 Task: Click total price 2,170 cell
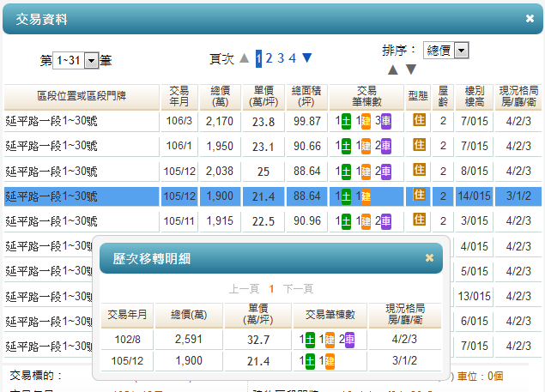click(x=220, y=121)
